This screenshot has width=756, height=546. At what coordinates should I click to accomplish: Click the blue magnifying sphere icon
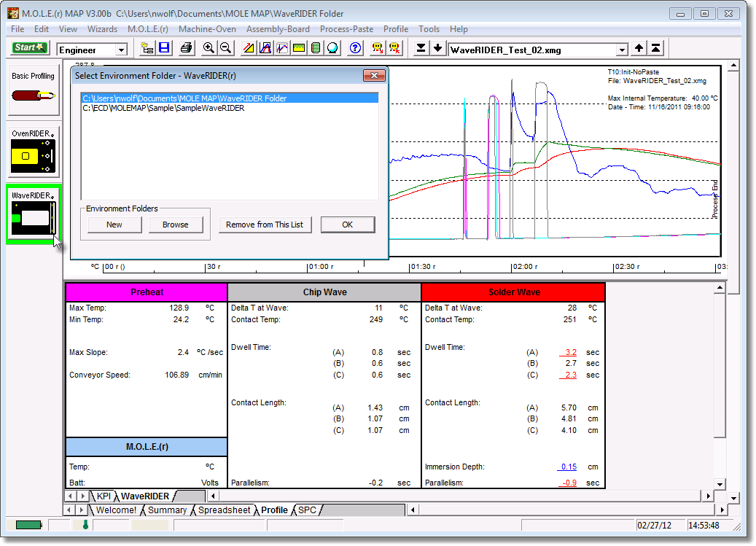tap(332, 48)
